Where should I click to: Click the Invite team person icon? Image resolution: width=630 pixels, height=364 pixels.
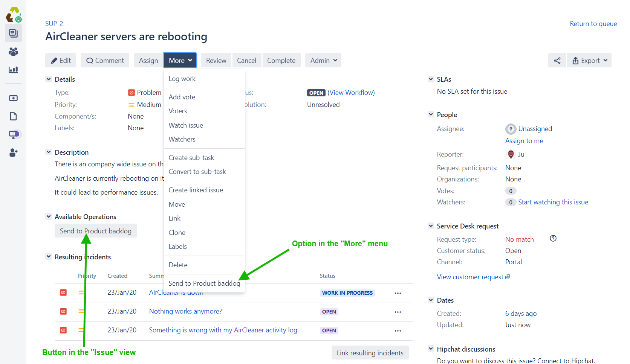[x=13, y=152]
